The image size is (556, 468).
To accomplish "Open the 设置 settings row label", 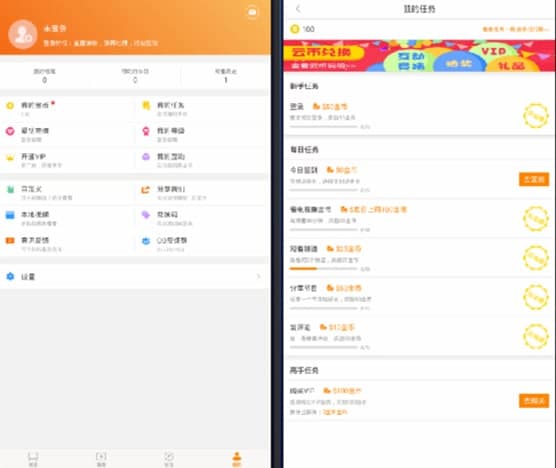I will 28,277.
